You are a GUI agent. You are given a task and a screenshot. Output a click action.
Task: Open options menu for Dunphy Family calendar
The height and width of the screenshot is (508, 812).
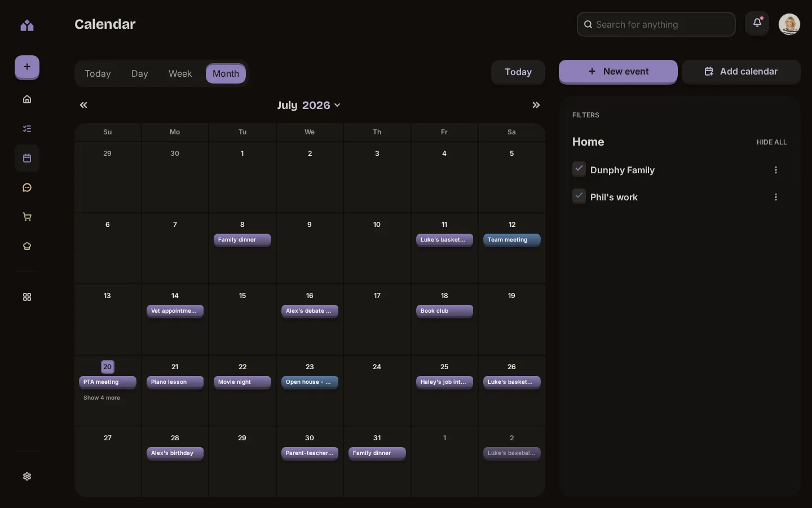[x=776, y=170]
